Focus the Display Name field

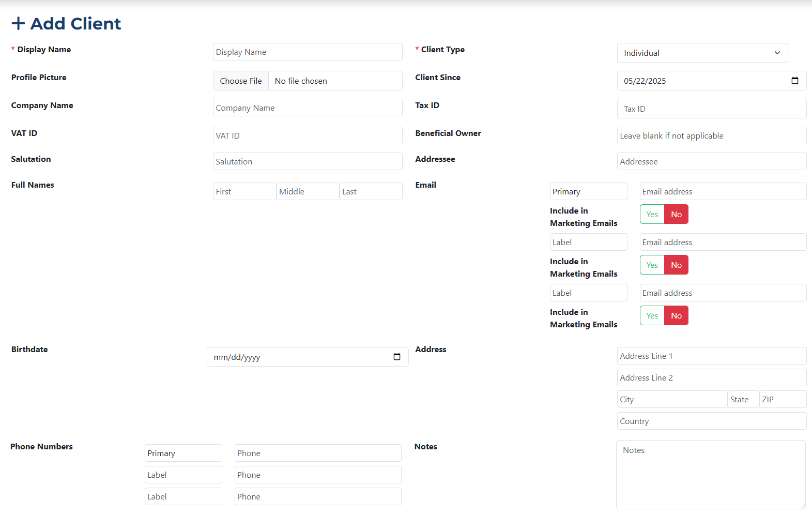coord(308,52)
